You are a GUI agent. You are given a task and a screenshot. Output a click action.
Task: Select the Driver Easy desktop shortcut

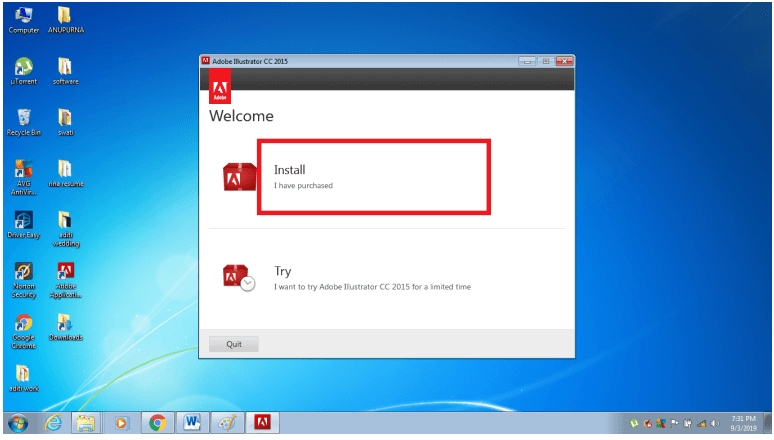click(x=24, y=225)
